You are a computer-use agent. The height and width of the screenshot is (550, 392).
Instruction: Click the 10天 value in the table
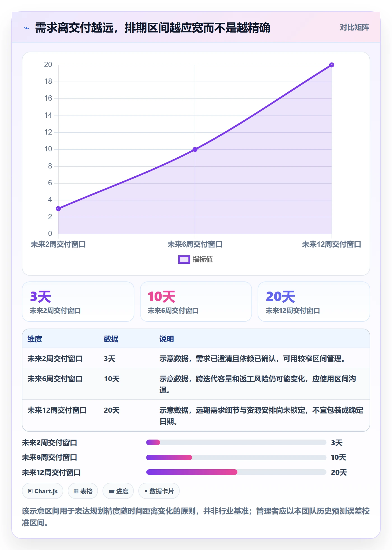click(x=112, y=379)
